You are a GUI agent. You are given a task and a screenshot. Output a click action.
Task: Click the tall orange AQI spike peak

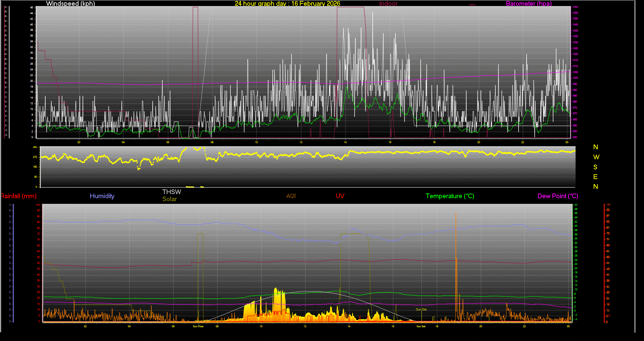click(455, 215)
